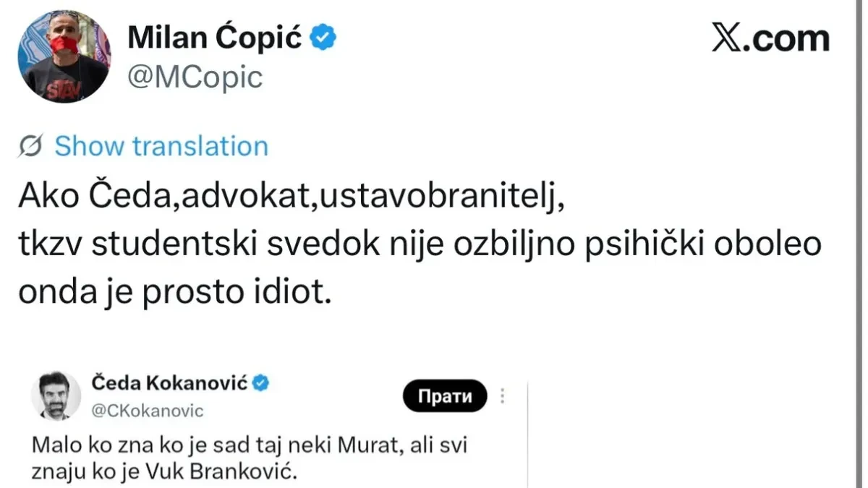Open the @MCopic handle link
The height and width of the screenshot is (488, 868).
coord(195,77)
